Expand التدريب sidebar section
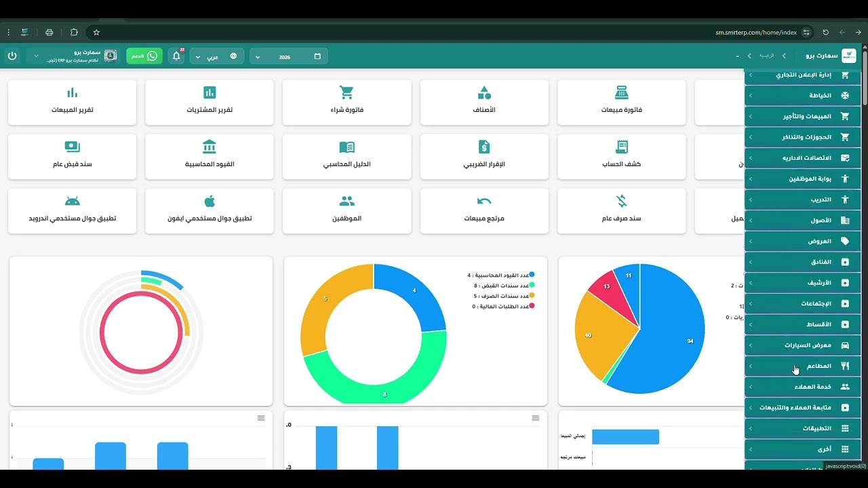868x488 pixels. [803, 200]
